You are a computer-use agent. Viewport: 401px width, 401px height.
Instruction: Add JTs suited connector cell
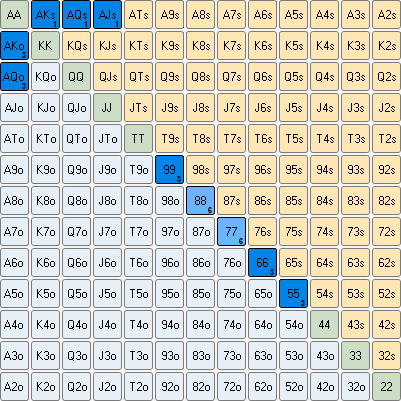click(x=138, y=108)
